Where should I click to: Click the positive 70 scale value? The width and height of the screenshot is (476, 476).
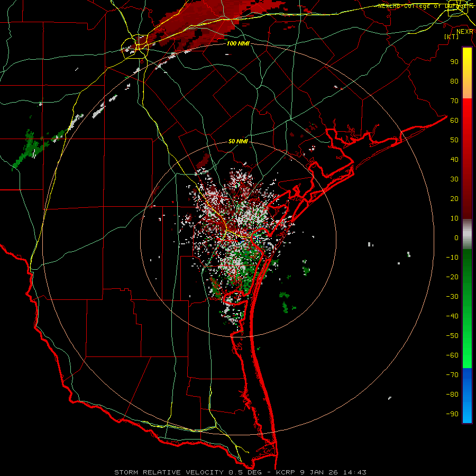[x=454, y=101]
